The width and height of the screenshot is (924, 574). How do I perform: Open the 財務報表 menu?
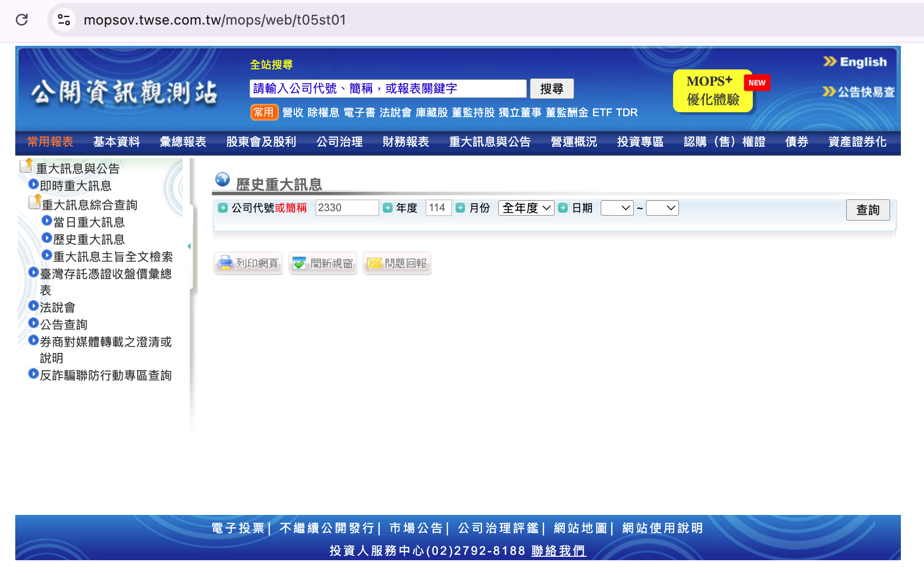(406, 142)
